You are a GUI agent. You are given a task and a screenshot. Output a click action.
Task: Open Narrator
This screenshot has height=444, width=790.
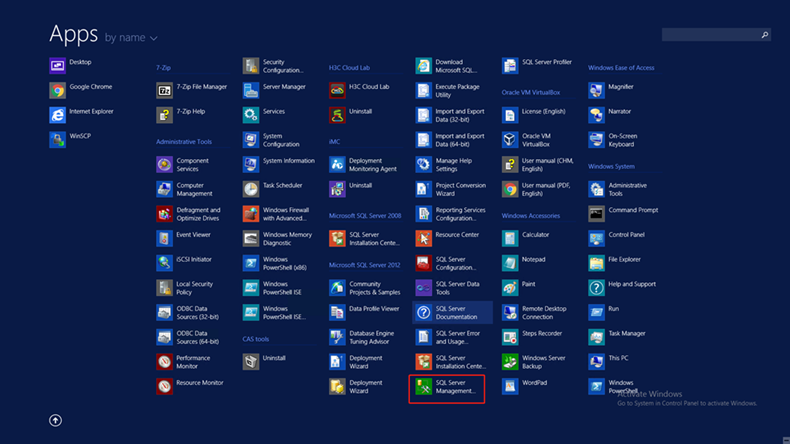[x=611, y=115]
